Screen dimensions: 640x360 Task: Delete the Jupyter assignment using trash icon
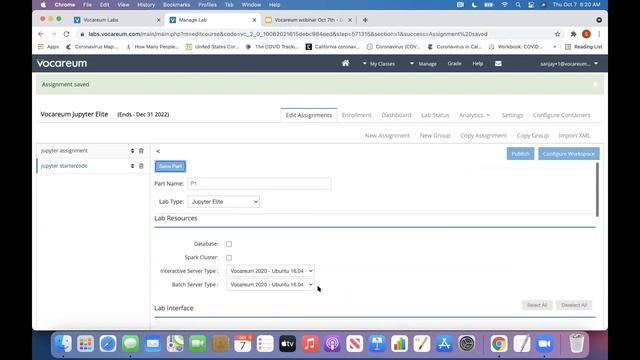pyautogui.click(x=141, y=151)
